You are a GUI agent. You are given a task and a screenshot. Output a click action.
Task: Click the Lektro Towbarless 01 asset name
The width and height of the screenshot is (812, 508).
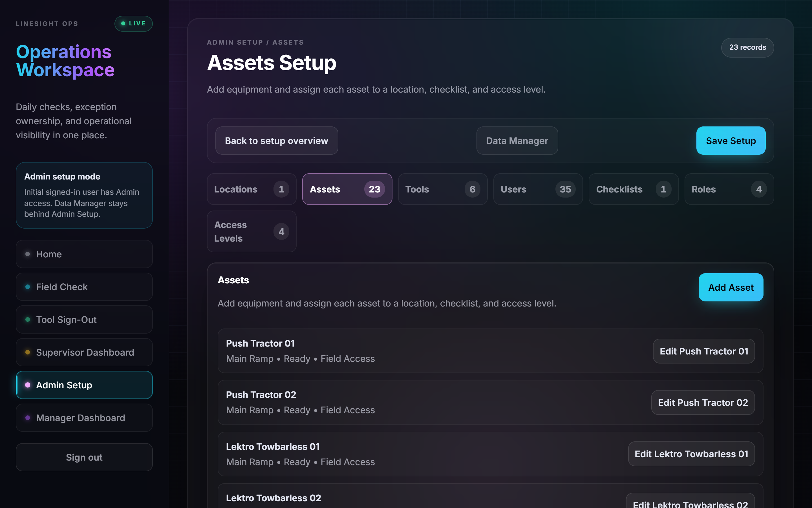[x=273, y=446]
